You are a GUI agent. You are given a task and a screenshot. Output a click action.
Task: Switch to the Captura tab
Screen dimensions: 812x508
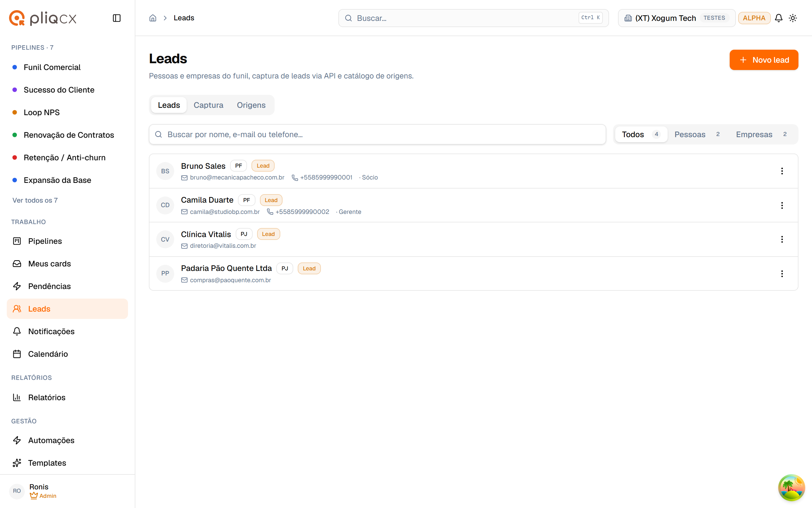click(x=208, y=105)
